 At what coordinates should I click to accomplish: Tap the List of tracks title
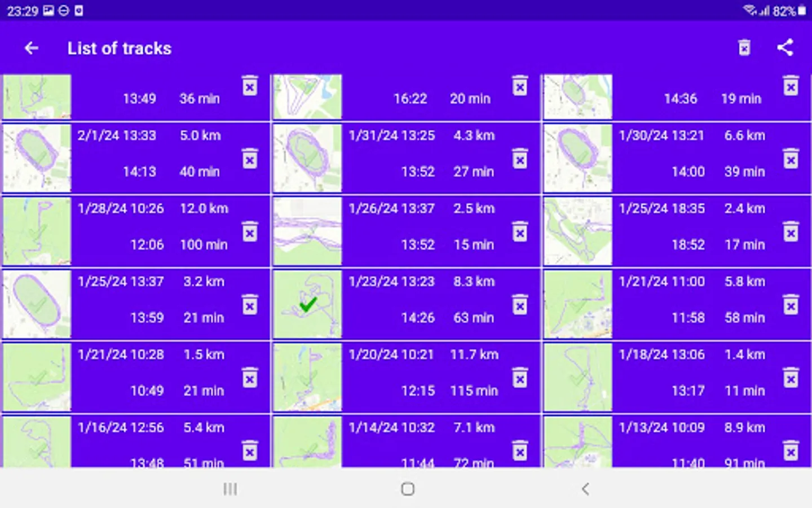click(x=120, y=49)
